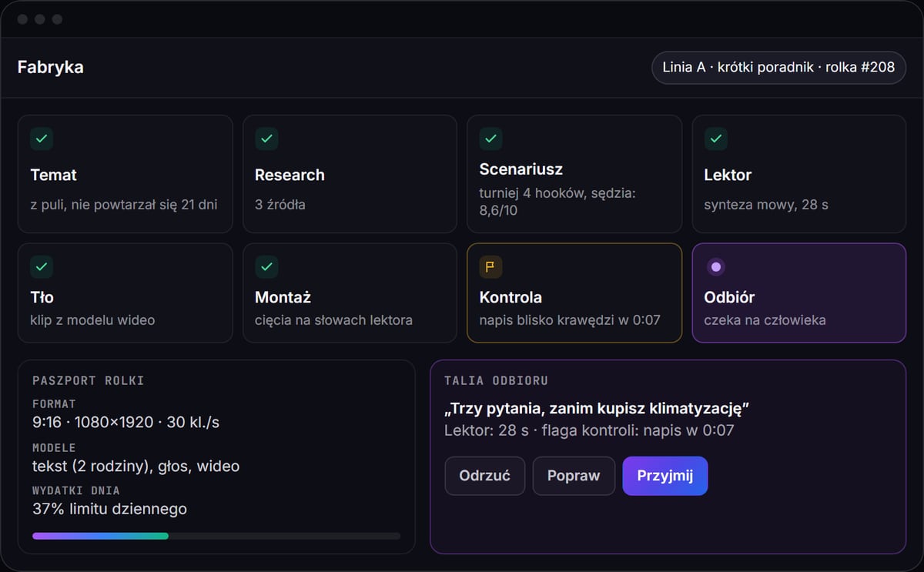Select the Odbiór stage title
The height and width of the screenshot is (572, 924).
(730, 297)
